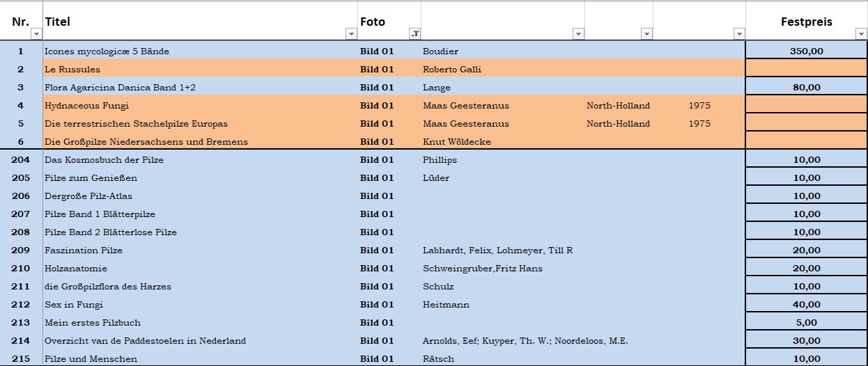Select the 'Faszination Pilze' authors cell with Labhardt

point(497,250)
